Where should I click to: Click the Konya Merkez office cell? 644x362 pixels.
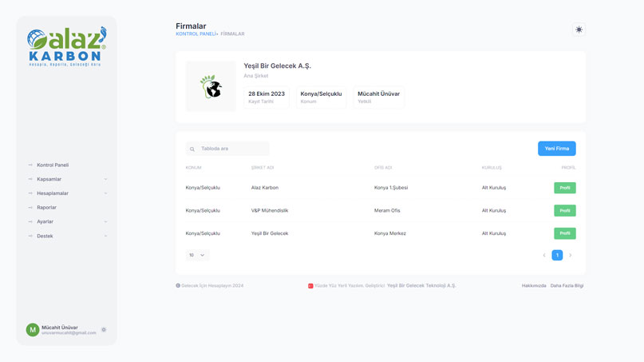tap(389, 233)
